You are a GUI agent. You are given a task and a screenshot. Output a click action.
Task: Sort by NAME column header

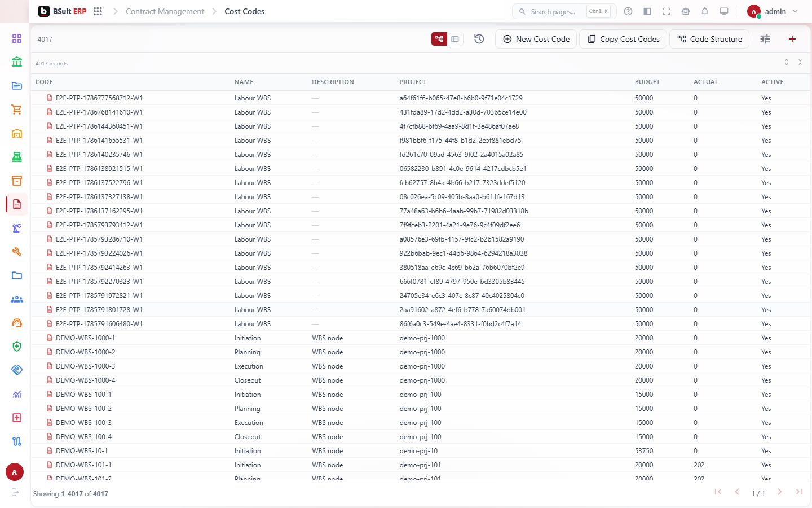[x=244, y=82]
